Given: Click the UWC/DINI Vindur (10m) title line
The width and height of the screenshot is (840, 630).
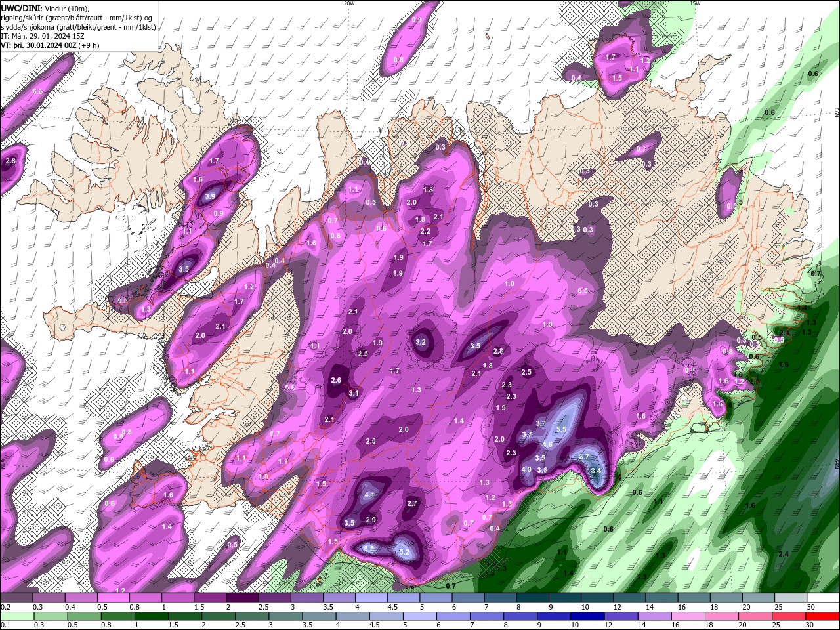Looking at the screenshot, I should 45,8.
